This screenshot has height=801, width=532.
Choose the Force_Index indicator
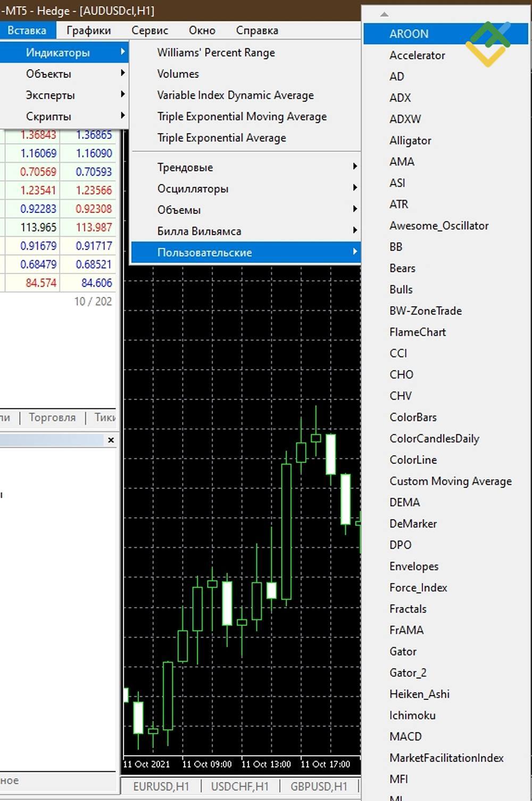pyautogui.click(x=446, y=587)
